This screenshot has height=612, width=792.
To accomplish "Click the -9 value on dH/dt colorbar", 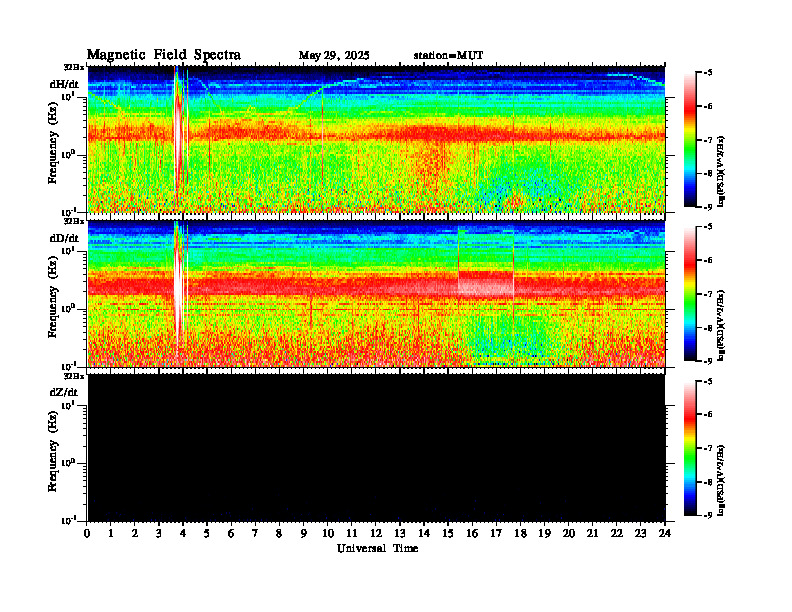I will [x=708, y=207].
